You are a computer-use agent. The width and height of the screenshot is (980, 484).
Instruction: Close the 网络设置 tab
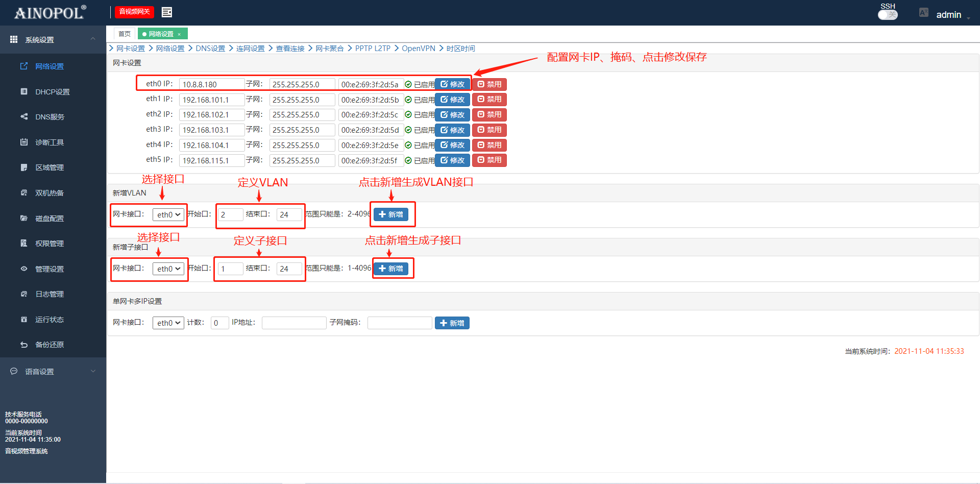coord(179,34)
